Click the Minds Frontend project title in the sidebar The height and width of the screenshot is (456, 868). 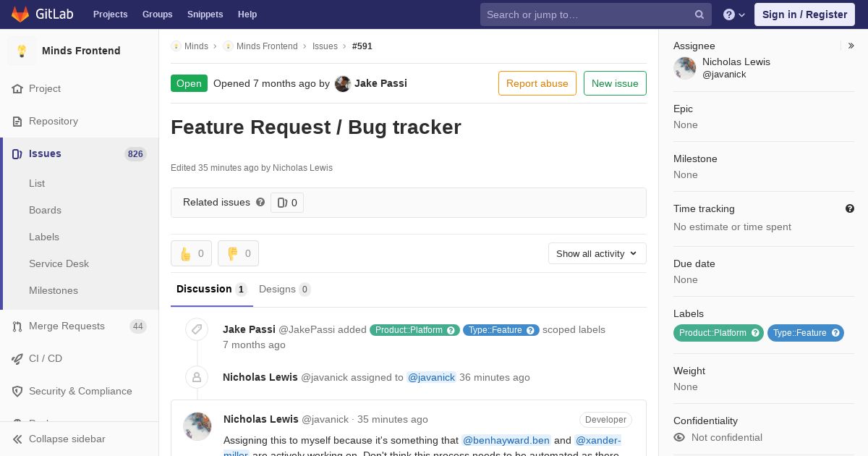click(x=81, y=51)
